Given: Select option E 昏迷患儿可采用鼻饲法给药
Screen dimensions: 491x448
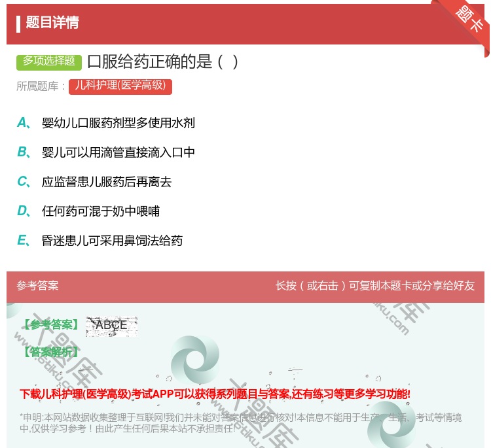Looking at the screenshot, I should [113, 241].
